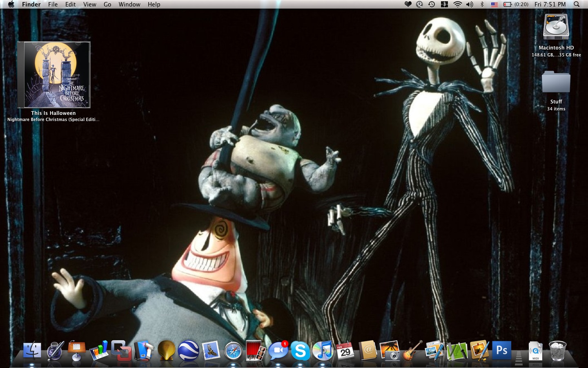Click the Nightmare Before Christmas album cover

coord(54,74)
